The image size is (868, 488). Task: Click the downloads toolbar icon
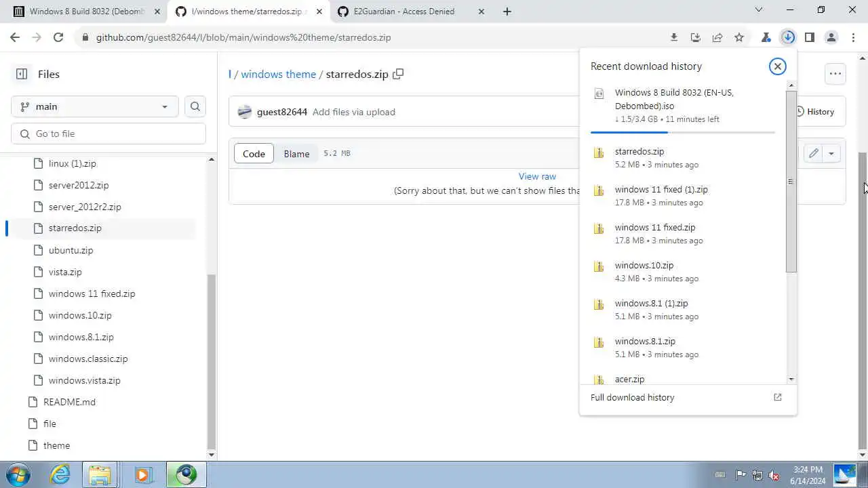pyautogui.click(x=788, y=37)
